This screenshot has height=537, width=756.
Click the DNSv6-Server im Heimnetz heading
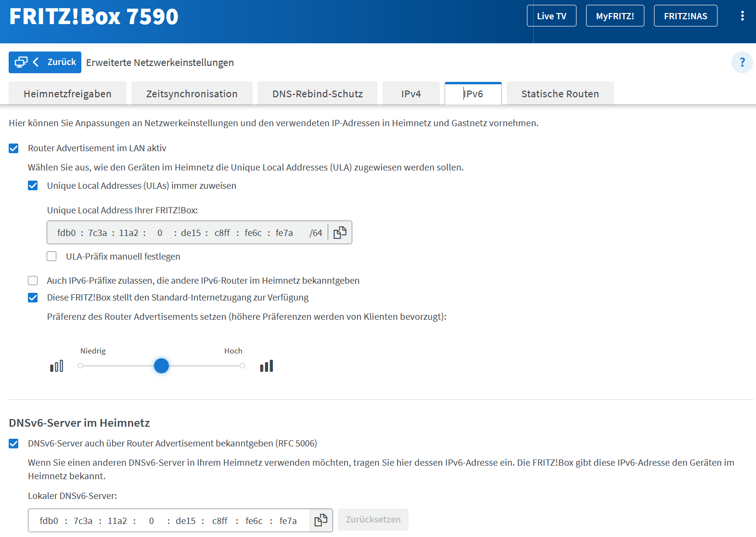pyautogui.click(x=79, y=423)
